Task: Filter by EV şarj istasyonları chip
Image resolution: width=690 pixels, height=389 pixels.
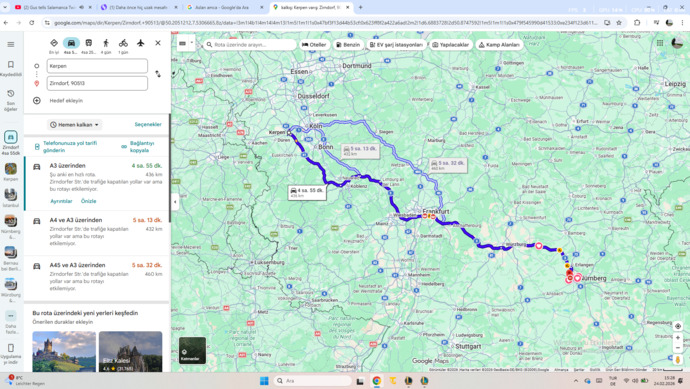Action: [x=396, y=44]
